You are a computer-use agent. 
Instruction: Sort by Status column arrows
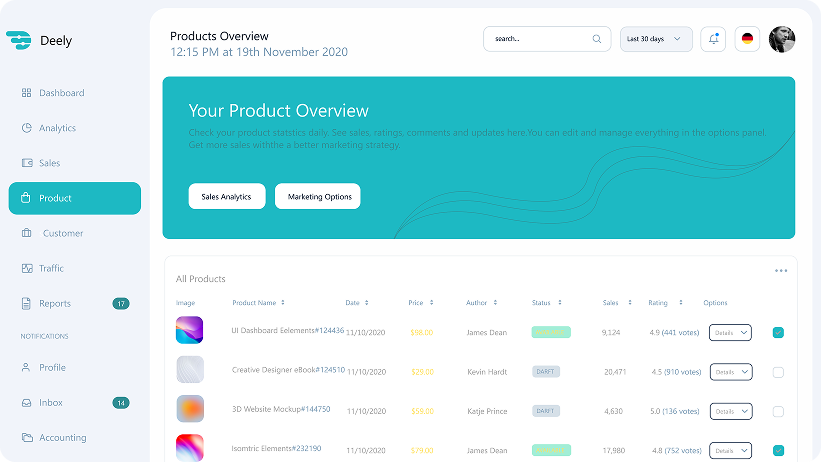tap(560, 302)
